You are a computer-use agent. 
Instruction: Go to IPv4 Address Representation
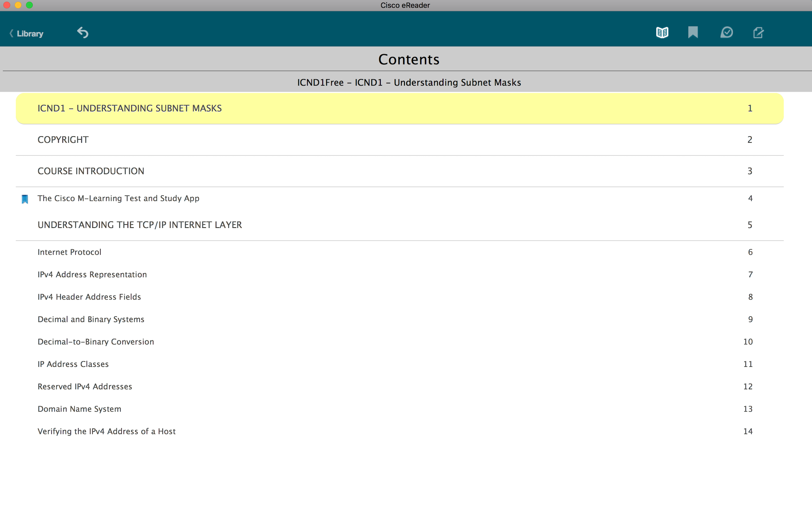coord(92,275)
